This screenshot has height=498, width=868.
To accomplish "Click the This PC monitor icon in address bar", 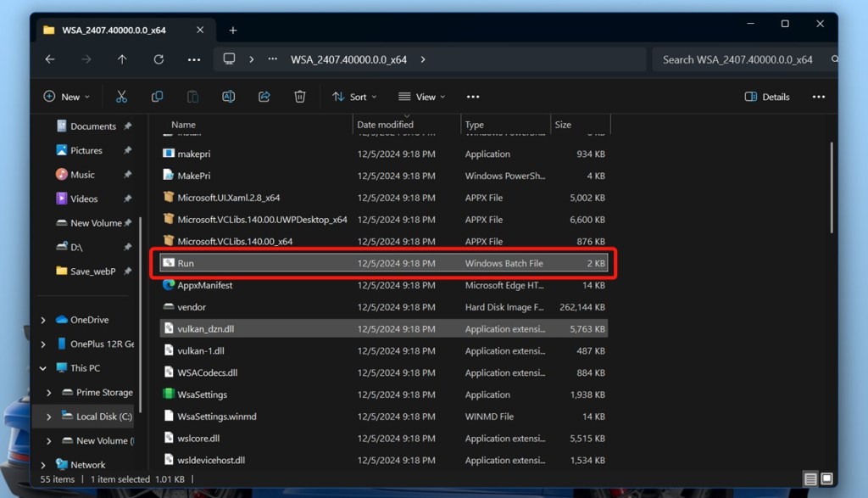I will coord(229,59).
